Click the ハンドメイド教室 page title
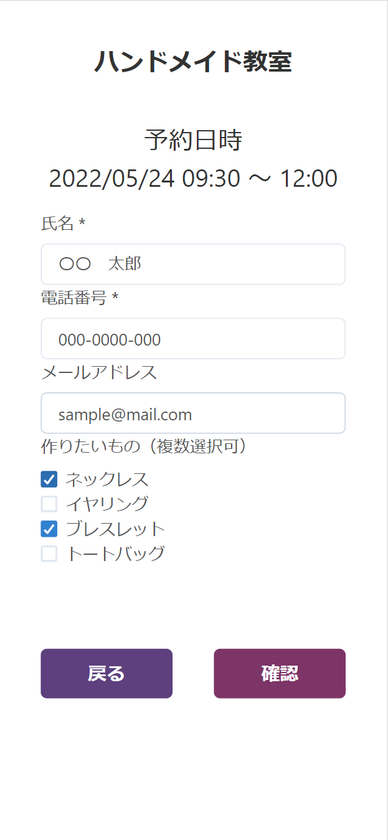Viewport: 388px width, 840px height. tap(193, 62)
